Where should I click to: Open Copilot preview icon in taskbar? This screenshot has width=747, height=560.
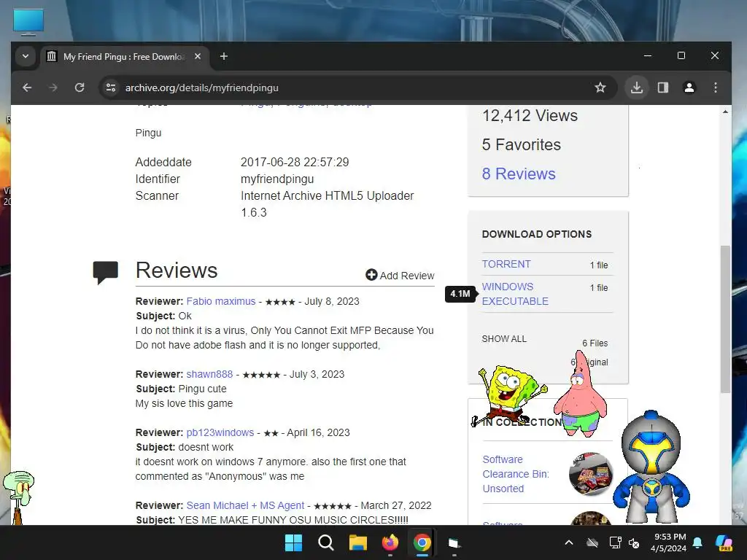[x=724, y=542]
